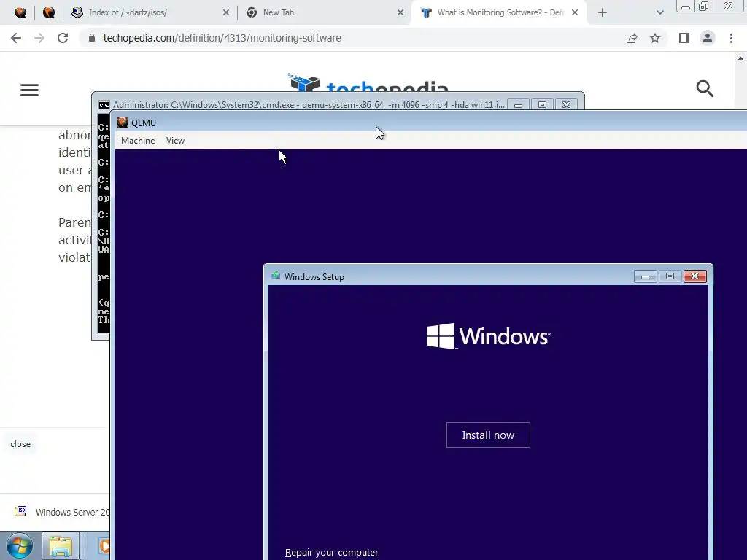Screen dimensions: 747x560
Task: Expand the Chrome tab search dropdown
Action: [659, 13]
